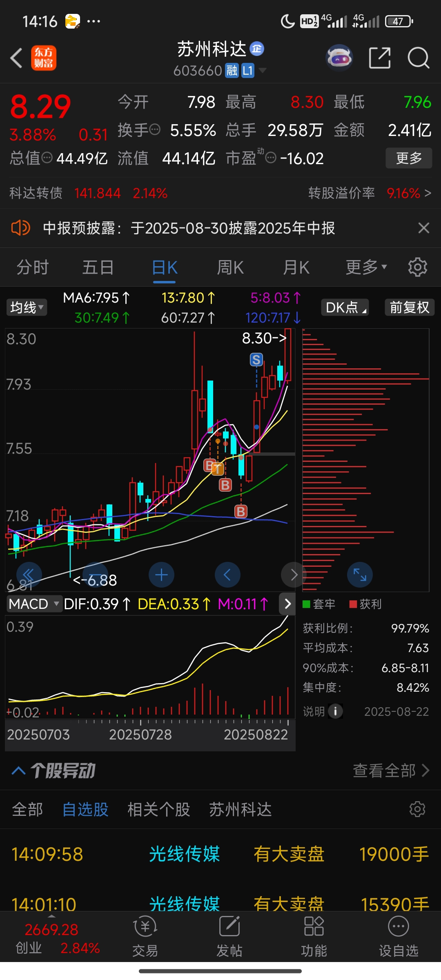This screenshot has width=441, height=980.
Task: Open 查看全部 stock alerts link
Action: (x=391, y=771)
